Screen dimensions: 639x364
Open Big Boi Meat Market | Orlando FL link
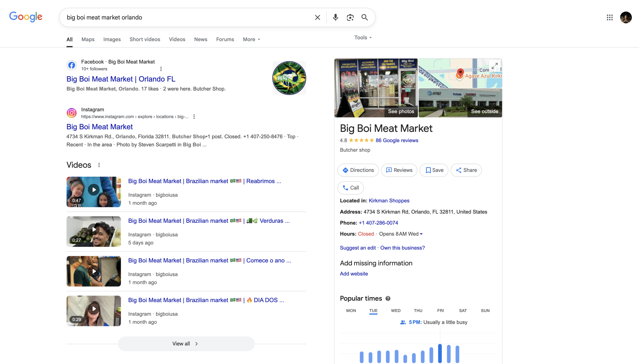coord(121,79)
